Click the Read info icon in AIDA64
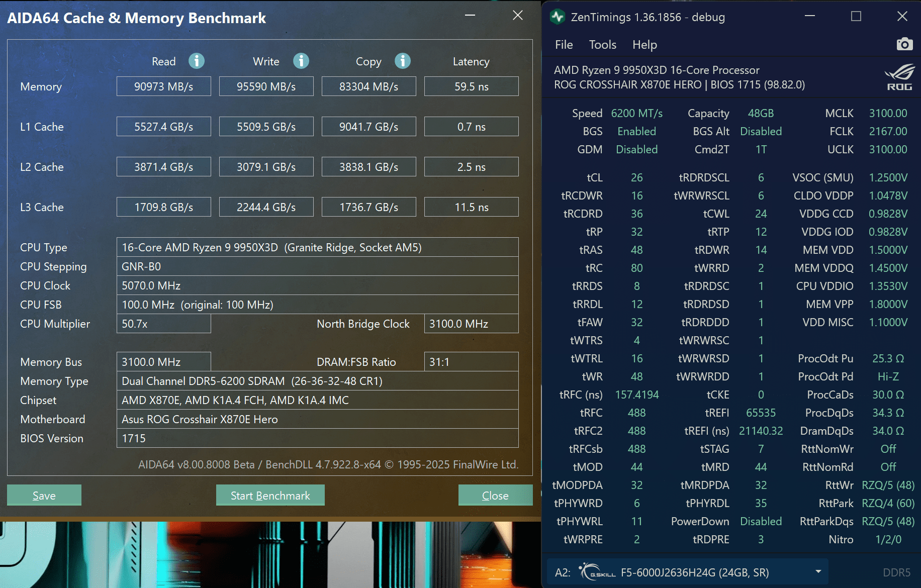The image size is (921, 588). 197,61
